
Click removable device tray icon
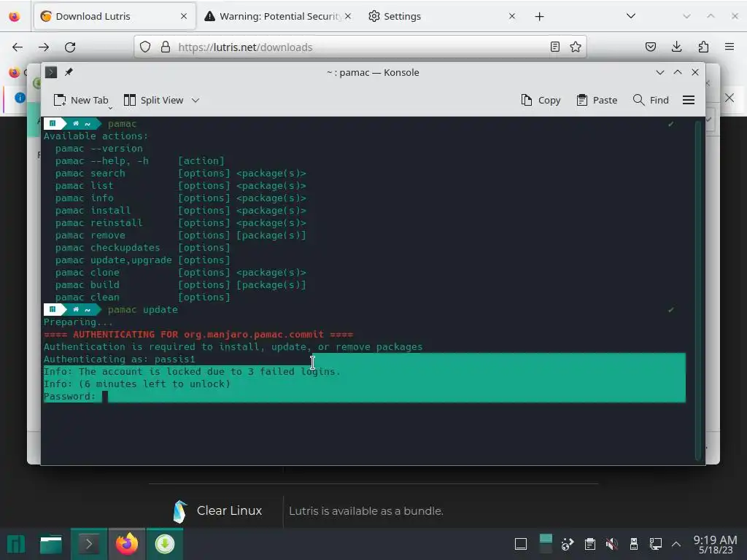634,544
